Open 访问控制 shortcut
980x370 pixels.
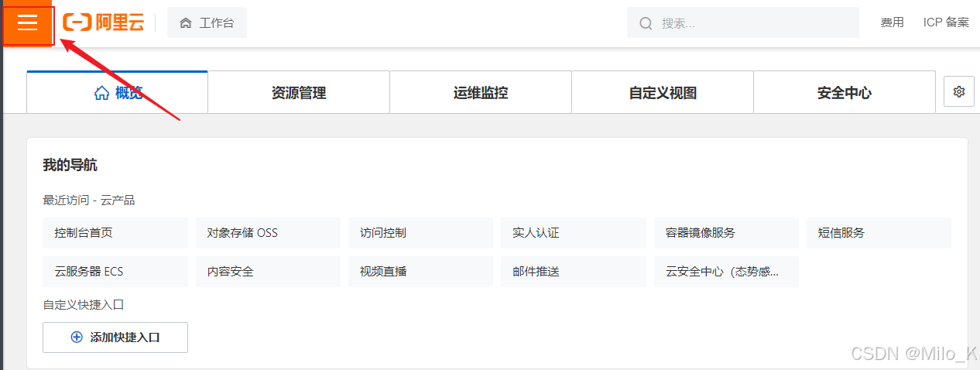(420, 233)
